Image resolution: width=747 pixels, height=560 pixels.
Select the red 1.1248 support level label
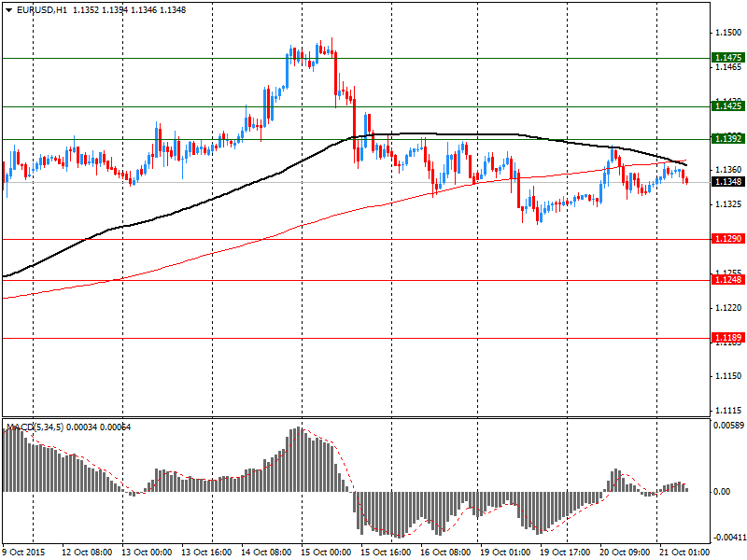728,279
